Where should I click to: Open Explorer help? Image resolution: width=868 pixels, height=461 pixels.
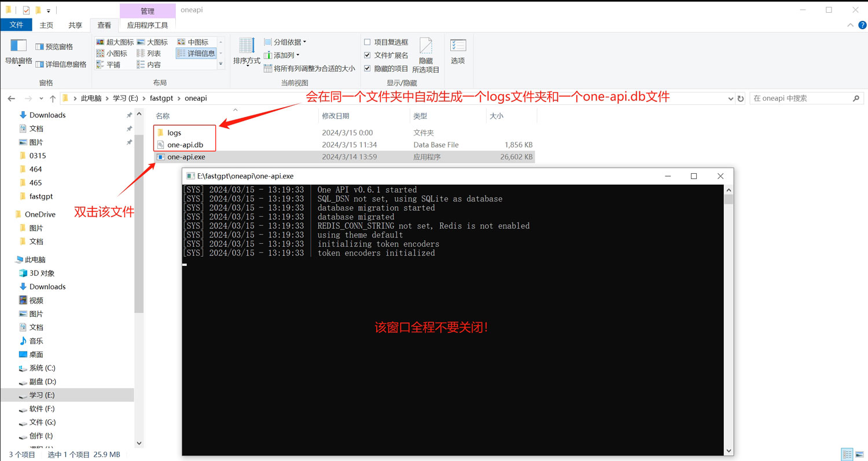[x=862, y=25]
